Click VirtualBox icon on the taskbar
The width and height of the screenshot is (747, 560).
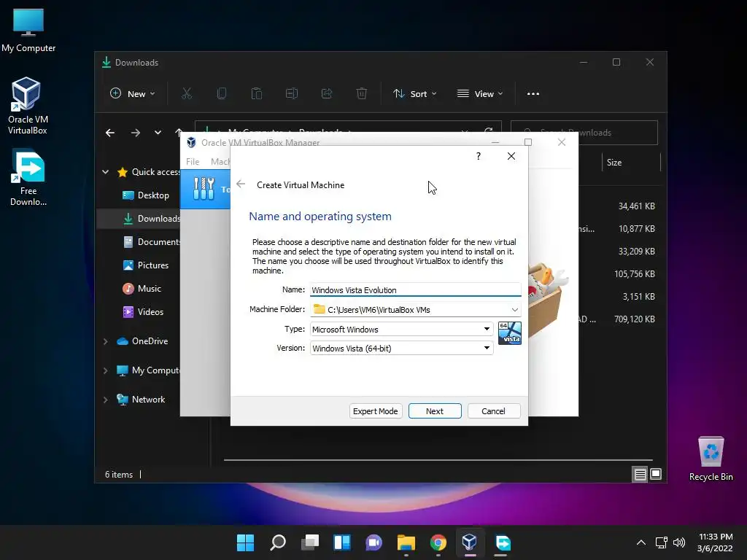pyautogui.click(x=470, y=542)
